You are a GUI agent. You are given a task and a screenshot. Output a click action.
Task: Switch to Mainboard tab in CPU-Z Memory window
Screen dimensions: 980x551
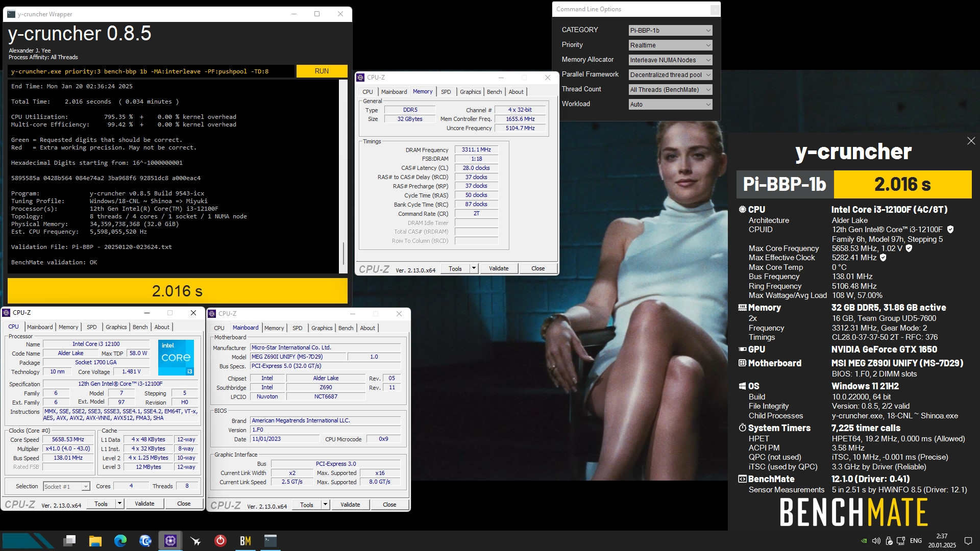point(394,92)
